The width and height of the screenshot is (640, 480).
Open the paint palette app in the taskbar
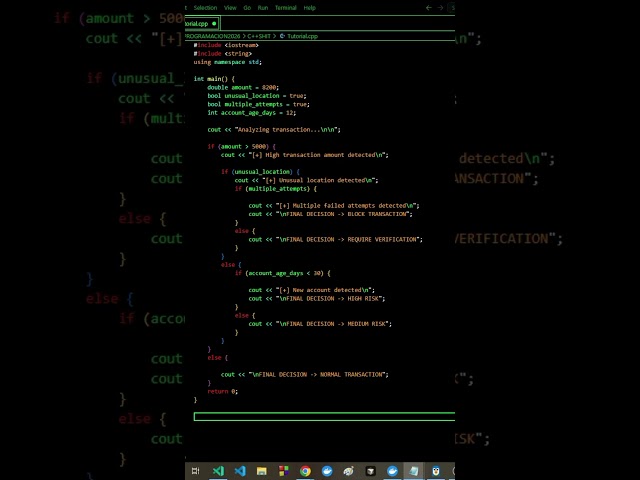pyautogui.click(x=349, y=471)
